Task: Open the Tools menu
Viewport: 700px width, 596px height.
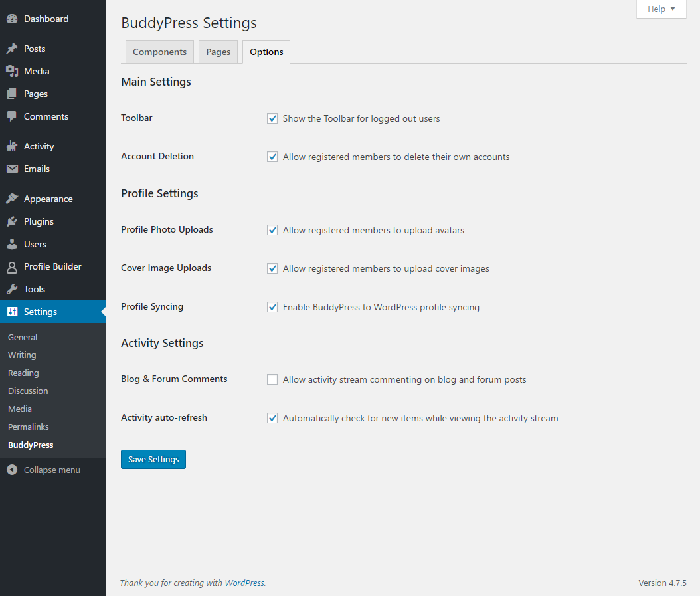Action: point(53,289)
